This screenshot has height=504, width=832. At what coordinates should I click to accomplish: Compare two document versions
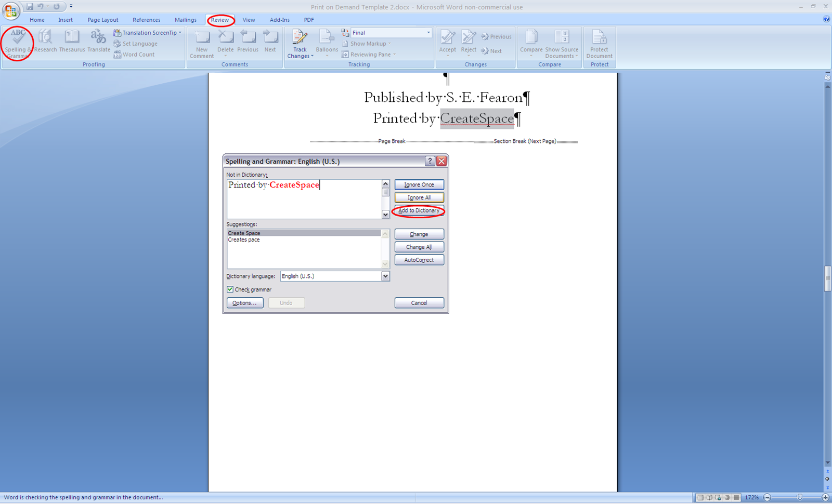[531, 42]
